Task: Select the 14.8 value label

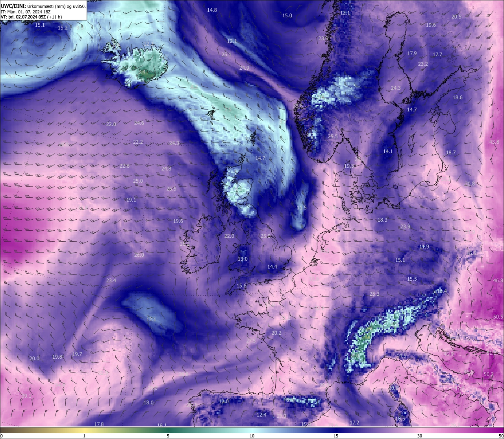Action: 212,10
